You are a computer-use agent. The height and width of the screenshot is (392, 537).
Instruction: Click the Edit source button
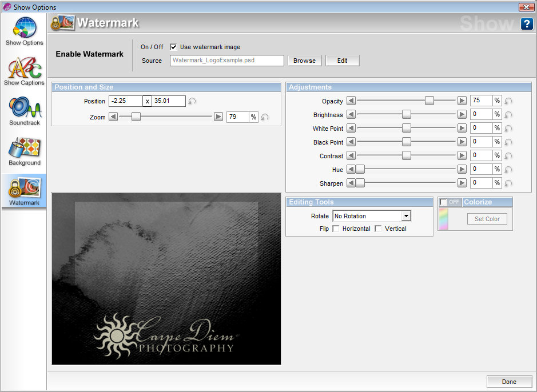(342, 61)
